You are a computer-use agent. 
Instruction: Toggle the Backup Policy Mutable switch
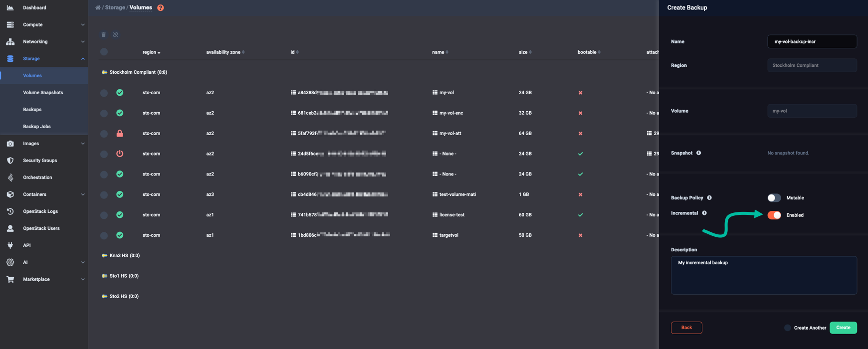(774, 197)
